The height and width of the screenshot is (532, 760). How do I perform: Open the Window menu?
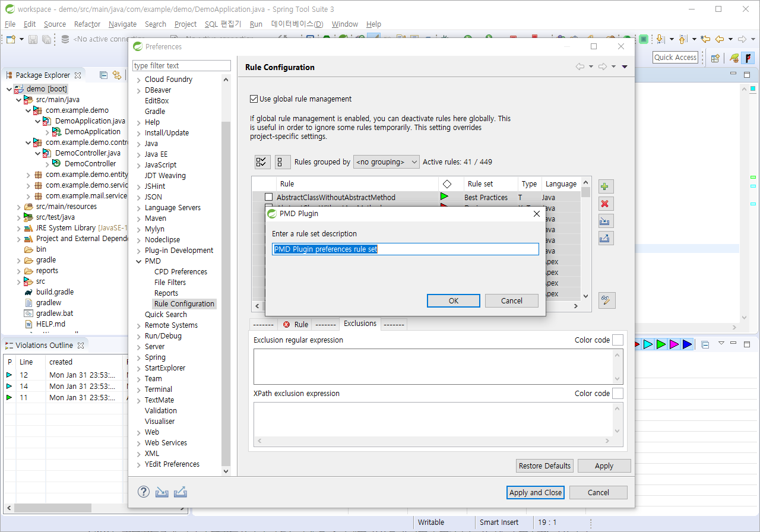[x=345, y=24]
